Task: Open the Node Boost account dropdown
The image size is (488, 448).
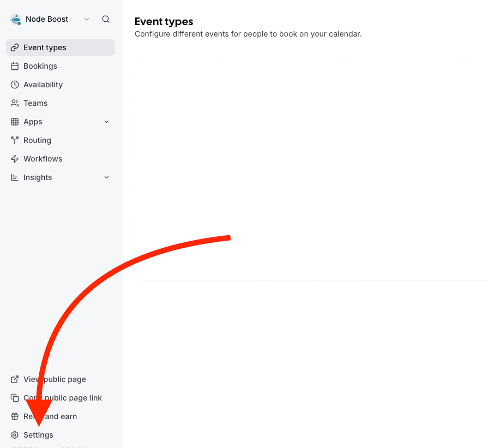Action: pos(86,19)
